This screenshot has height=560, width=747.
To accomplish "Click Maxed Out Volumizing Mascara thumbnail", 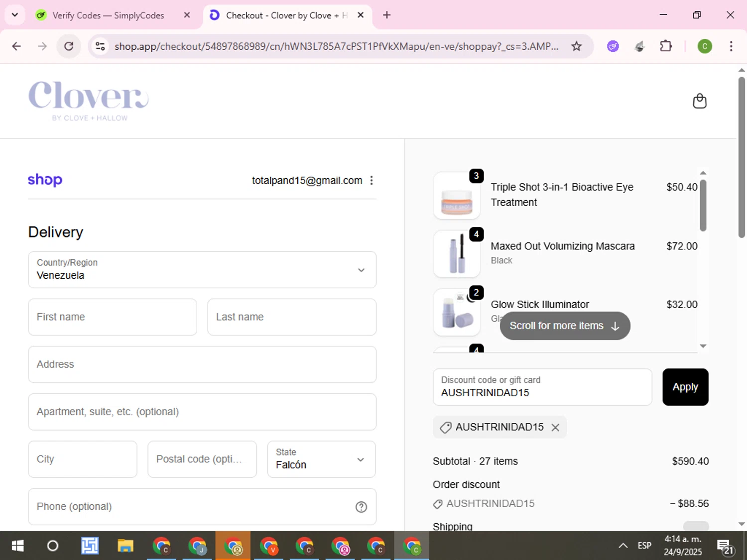I will point(457,254).
